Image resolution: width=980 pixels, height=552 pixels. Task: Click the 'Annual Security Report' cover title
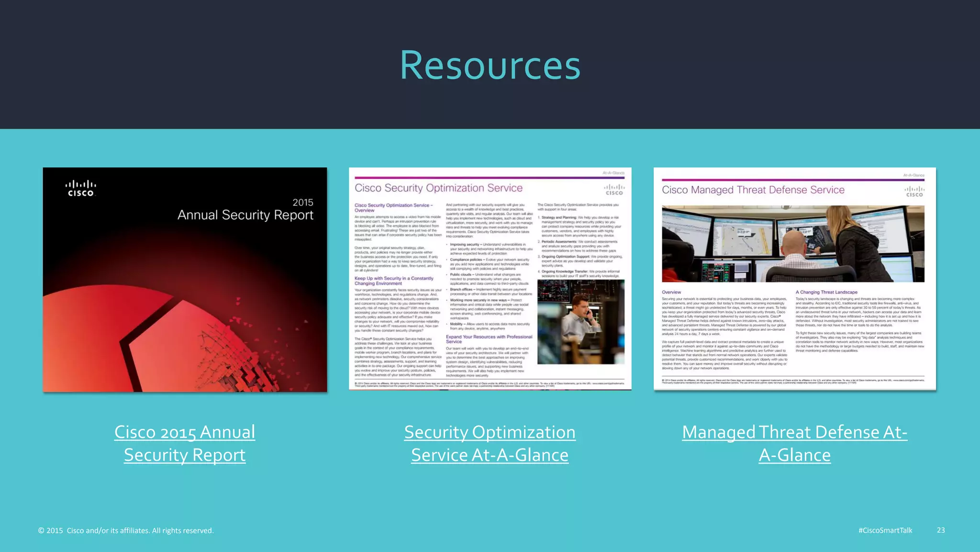click(245, 215)
